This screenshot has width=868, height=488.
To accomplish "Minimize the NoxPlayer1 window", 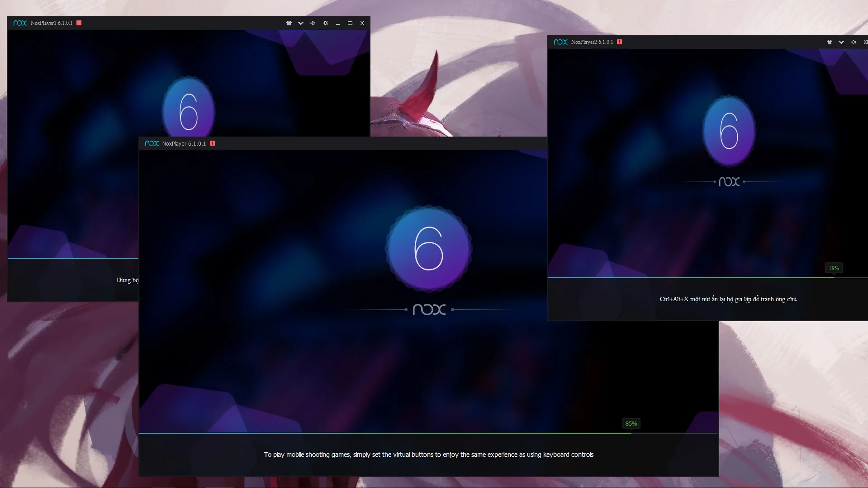I will pyautogui.click(x=338, y=23).
